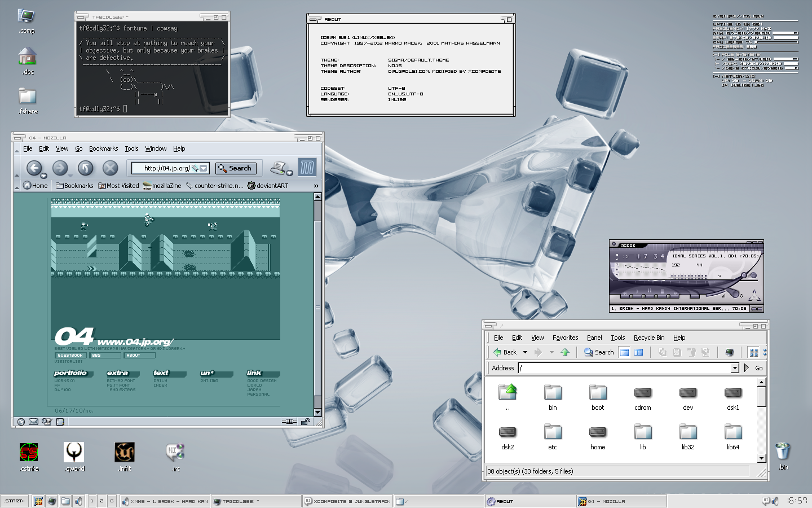This screenshot has height=508, width=812.
Task: Click the Back button in the file manager
Action: [x=505, y=352]
